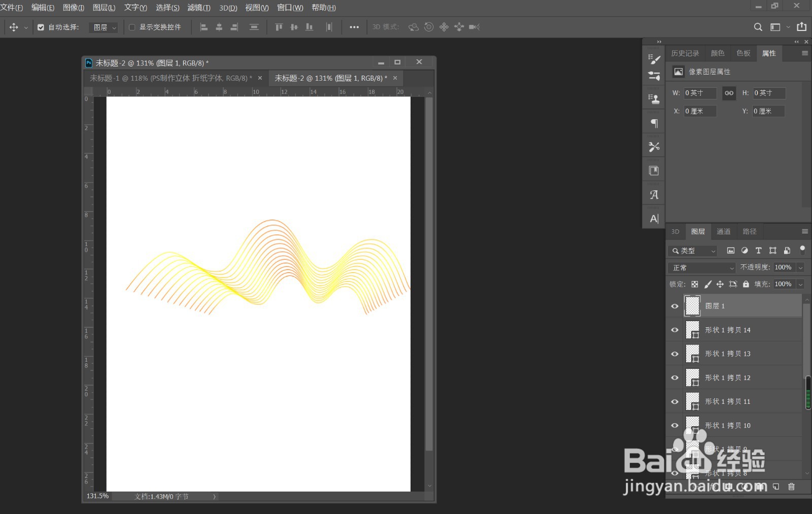Screen dimensions: 812x514
Task: Filter layers by smart object icon
Action: coord(787,251)
